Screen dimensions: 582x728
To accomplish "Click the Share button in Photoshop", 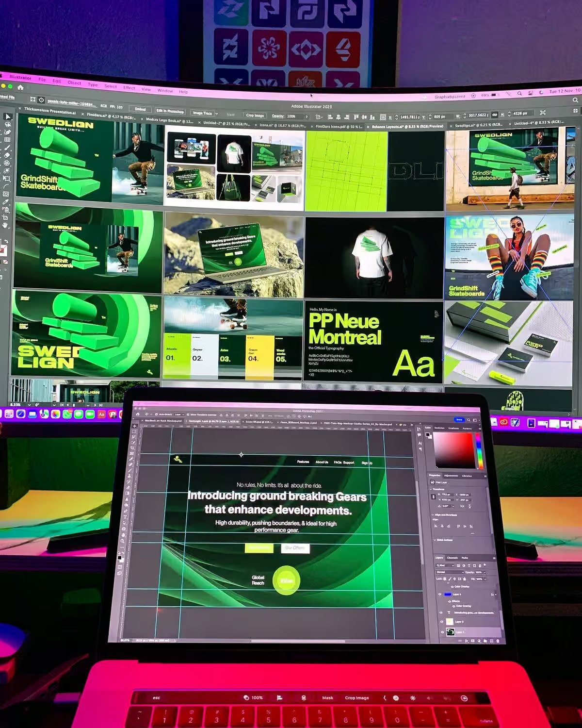I will pyautogui.click(x=459, y=420).
